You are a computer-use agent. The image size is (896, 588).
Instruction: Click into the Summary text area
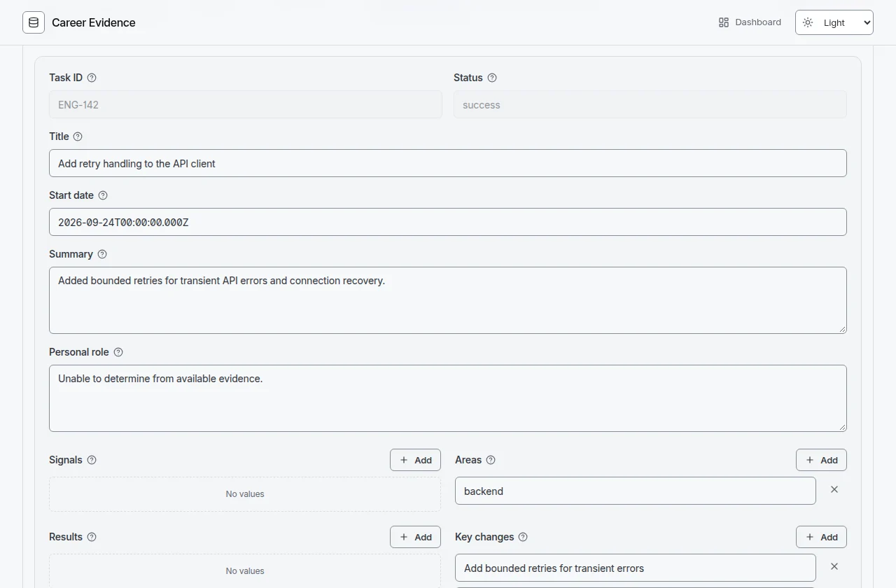(448, 300)
